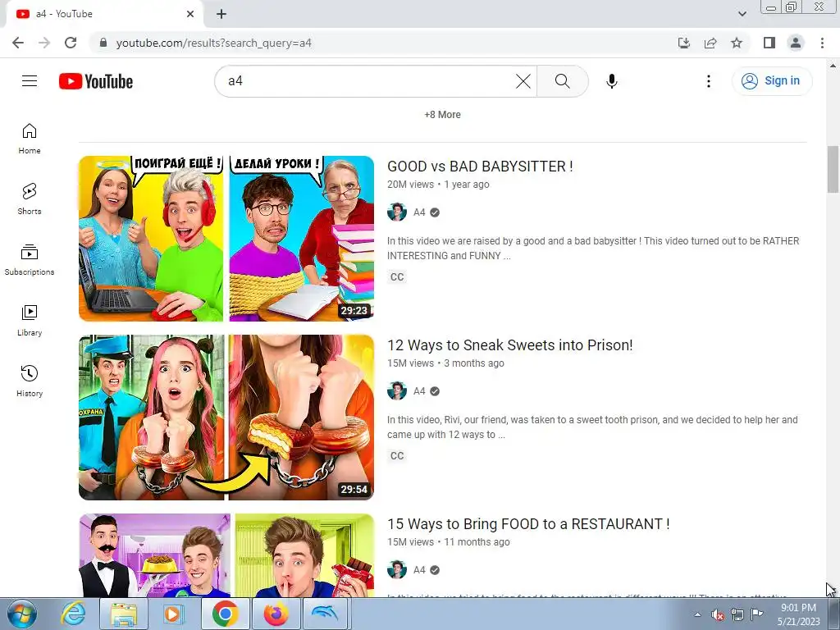Screen dimensions: 840x630
Task: Open Sneak Sweets into Prison thumbnail
Action: [226, 418]
